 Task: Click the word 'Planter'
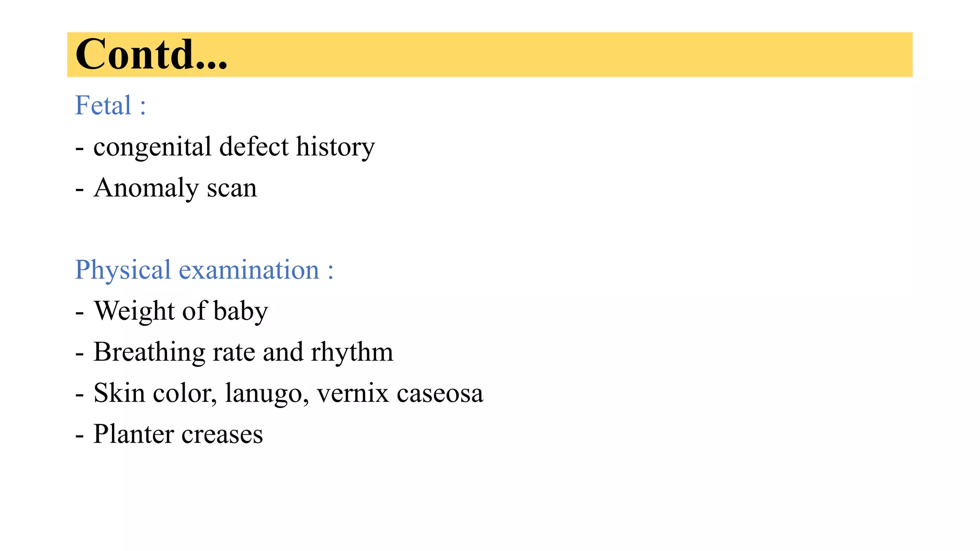[134, 434]
